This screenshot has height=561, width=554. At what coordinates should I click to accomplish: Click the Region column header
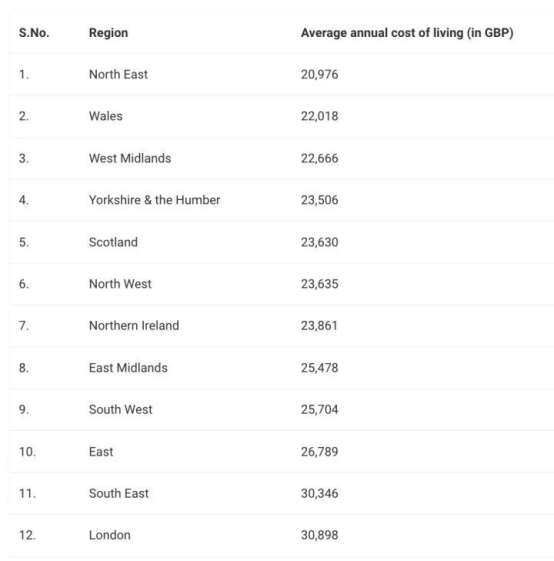[x=108, y=33]
